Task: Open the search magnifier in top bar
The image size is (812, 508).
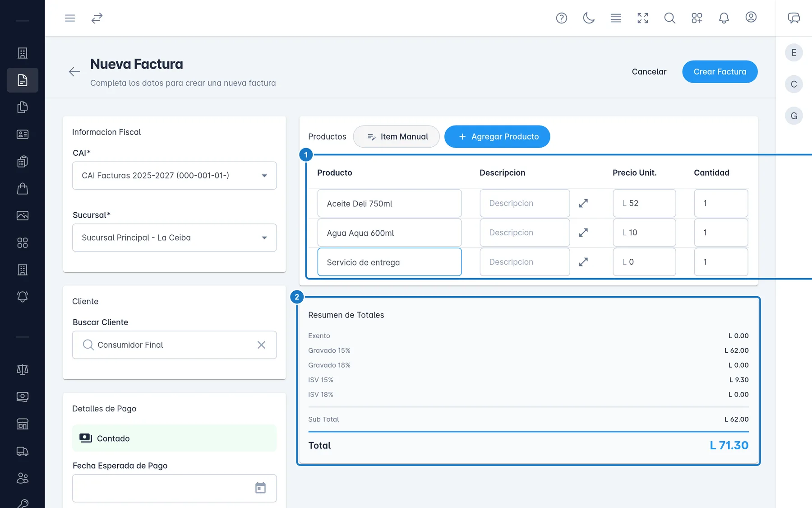Action: pyautogui.click(x=670, y=18)
